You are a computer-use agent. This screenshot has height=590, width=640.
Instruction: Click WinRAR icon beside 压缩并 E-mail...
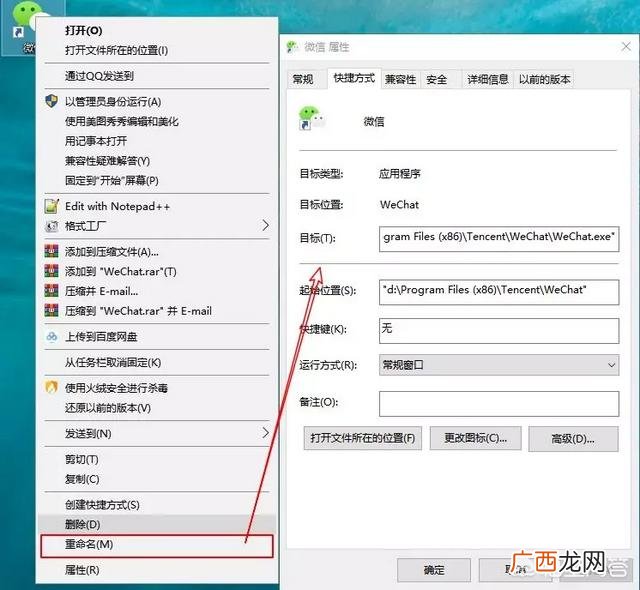51,291
